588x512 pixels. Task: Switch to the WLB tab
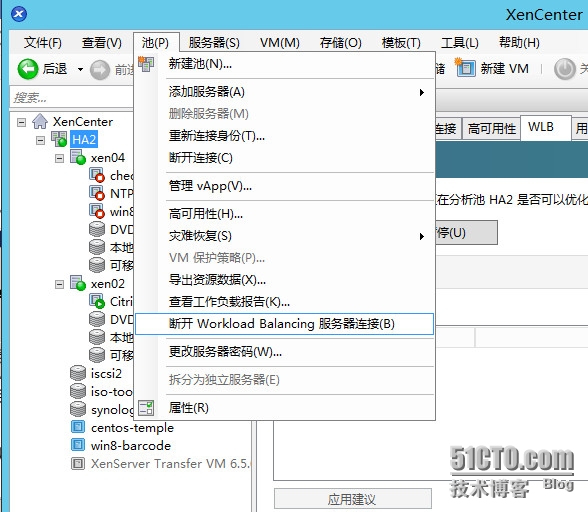546,128
